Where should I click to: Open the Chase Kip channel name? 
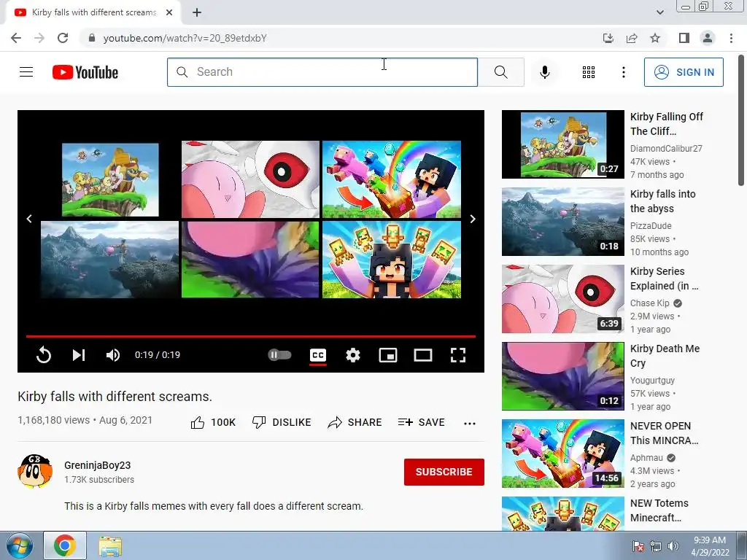point(649,303)
